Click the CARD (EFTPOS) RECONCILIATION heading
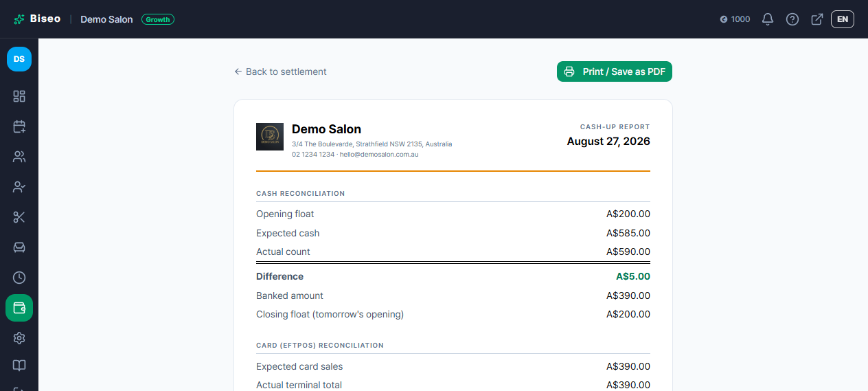The image size is (868, 391). click(320, 345)
